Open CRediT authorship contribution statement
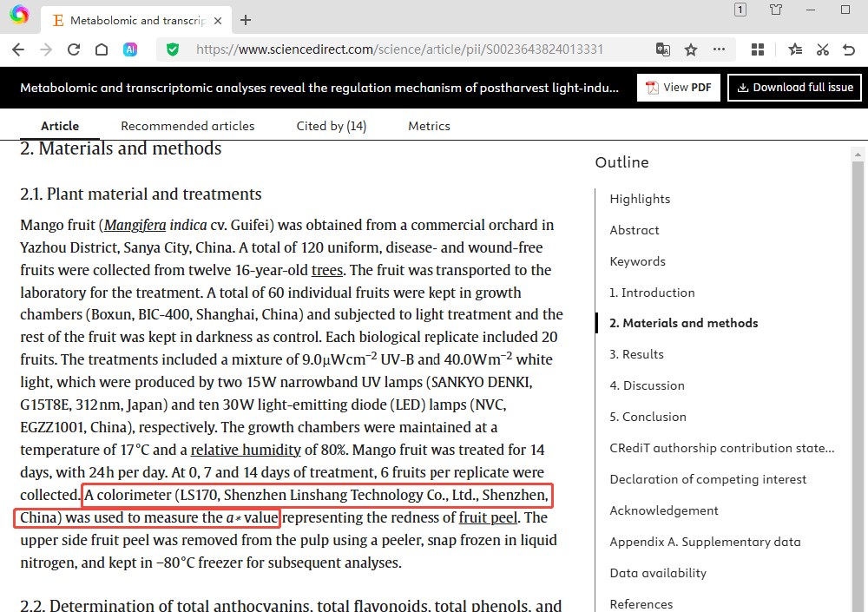Screen dimensions: 868x612 tap(722, 448)
